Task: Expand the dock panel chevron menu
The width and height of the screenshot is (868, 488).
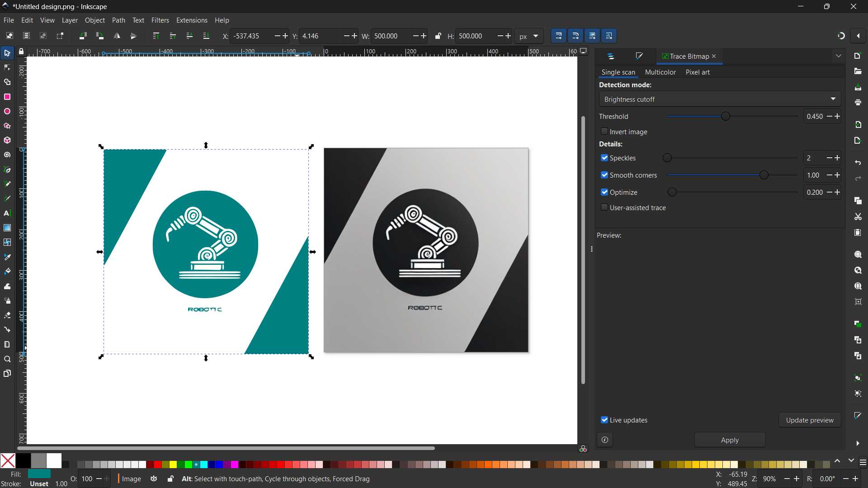Action: point(839,56)
